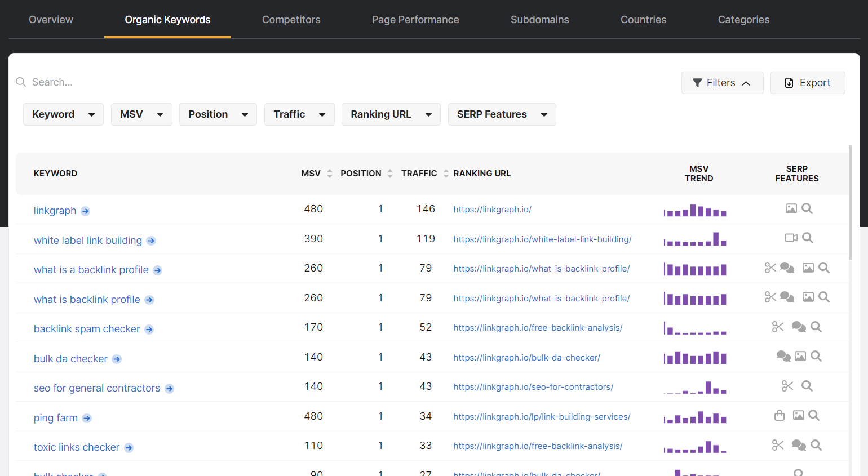Click arrow icon next to seo for general contractors
Viewport: 868px width, 476px height.
[x=169, y=389]
